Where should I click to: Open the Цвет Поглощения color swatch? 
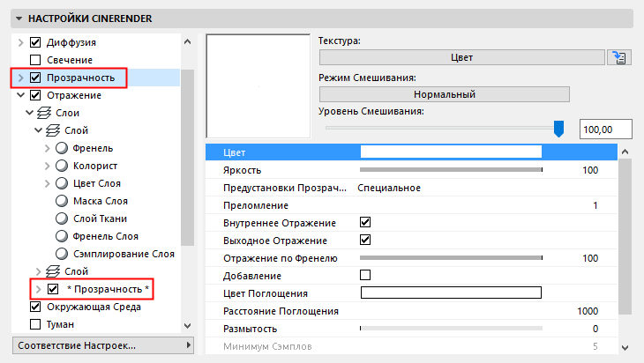[451, 293]
